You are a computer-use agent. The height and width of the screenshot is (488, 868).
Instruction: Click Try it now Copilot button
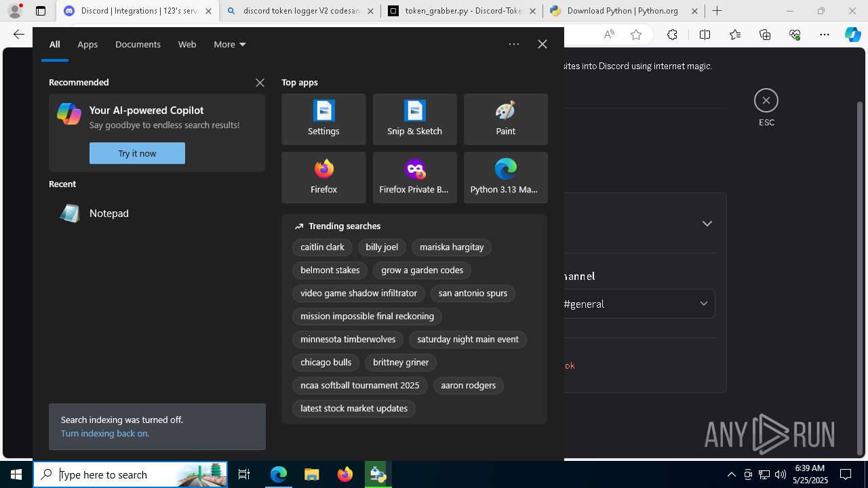pos(137,153)
